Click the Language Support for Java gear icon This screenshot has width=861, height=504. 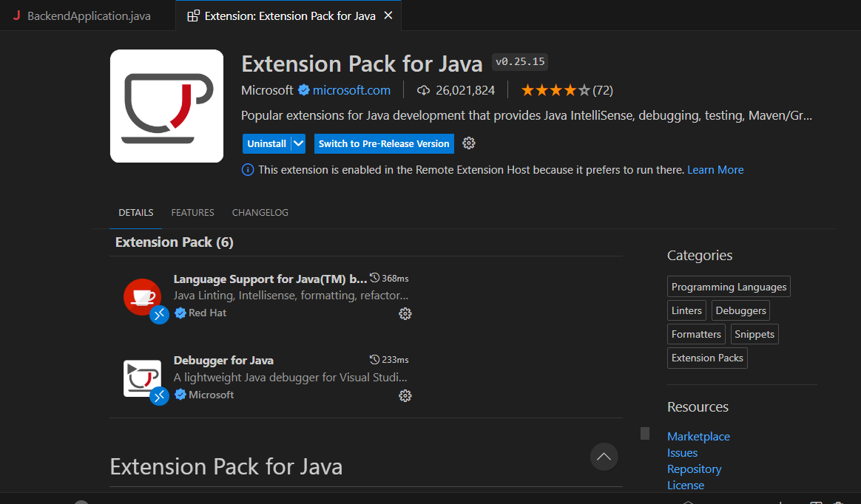click(x=405, y=313)
